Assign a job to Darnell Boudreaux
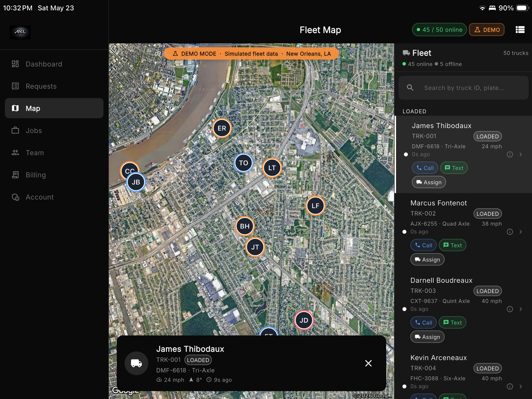The image size is (532, 399). (x=427, y=337)
